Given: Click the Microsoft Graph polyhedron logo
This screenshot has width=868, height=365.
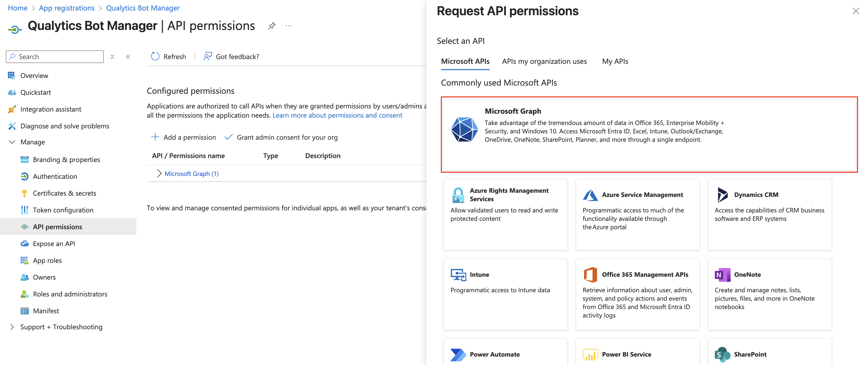Looking at the screenshot, I should [464, 129].
